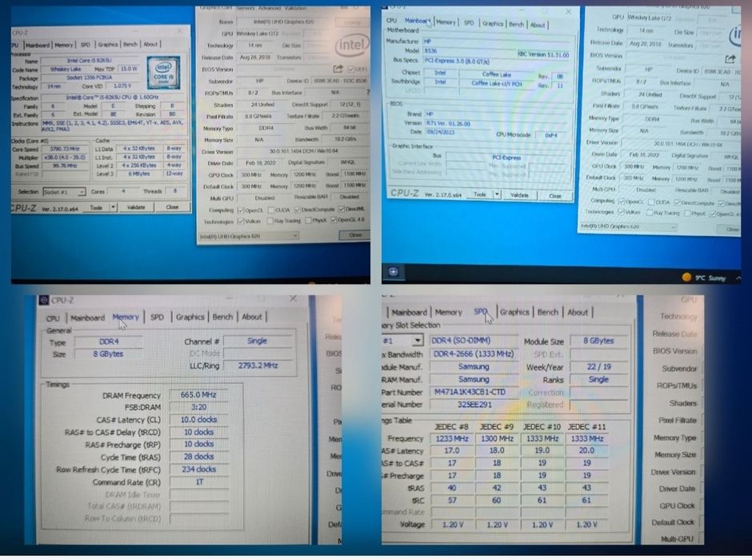This screenshot has height=560, width=752.
Task: Click the Intel logo in GPU-Z beside CPU tab window
Action: pyautogui.click(x=351, y=46)
